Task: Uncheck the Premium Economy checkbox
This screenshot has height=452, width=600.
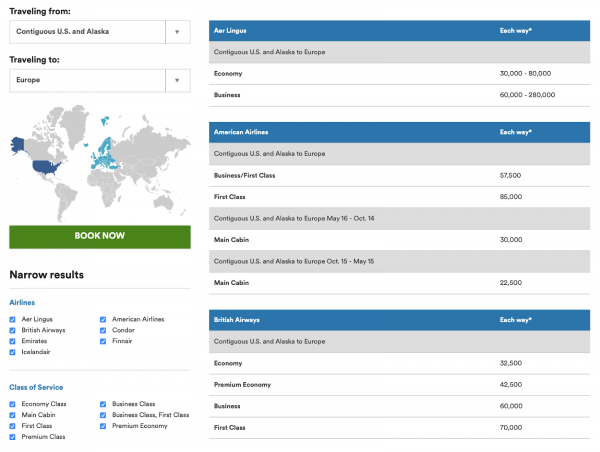Action: [104, 426]
